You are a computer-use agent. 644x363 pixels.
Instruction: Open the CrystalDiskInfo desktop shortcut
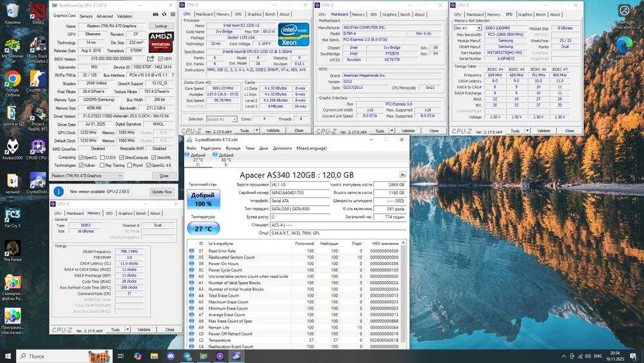point(38,183)
